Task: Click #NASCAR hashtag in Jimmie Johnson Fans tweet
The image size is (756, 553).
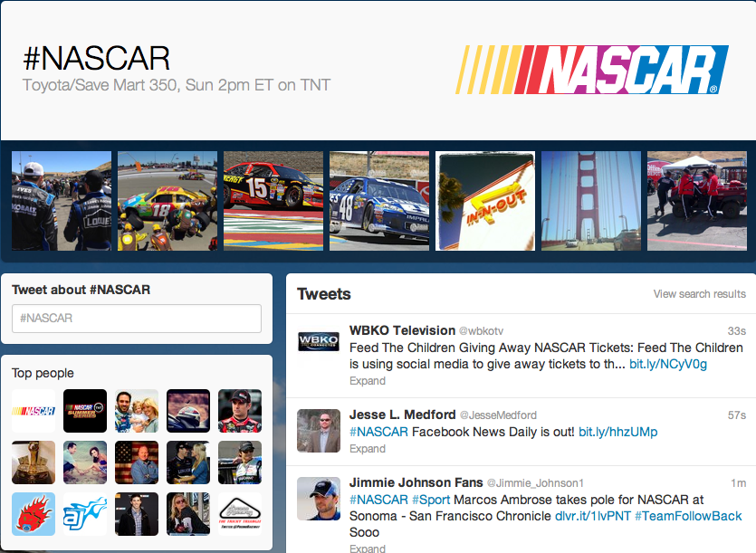Action: pyautogui.click(x=379, y=500)
